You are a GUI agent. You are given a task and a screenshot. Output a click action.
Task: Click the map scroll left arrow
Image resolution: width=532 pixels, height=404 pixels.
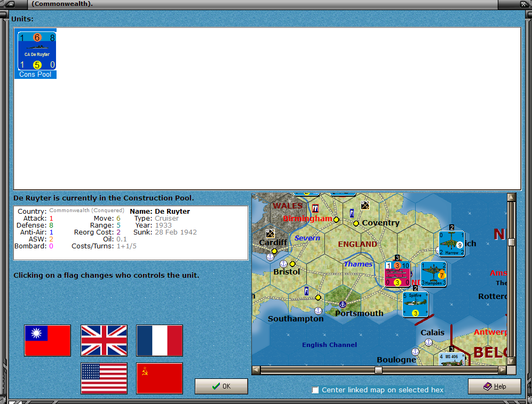pyautogui.click(x=256, y=370)
